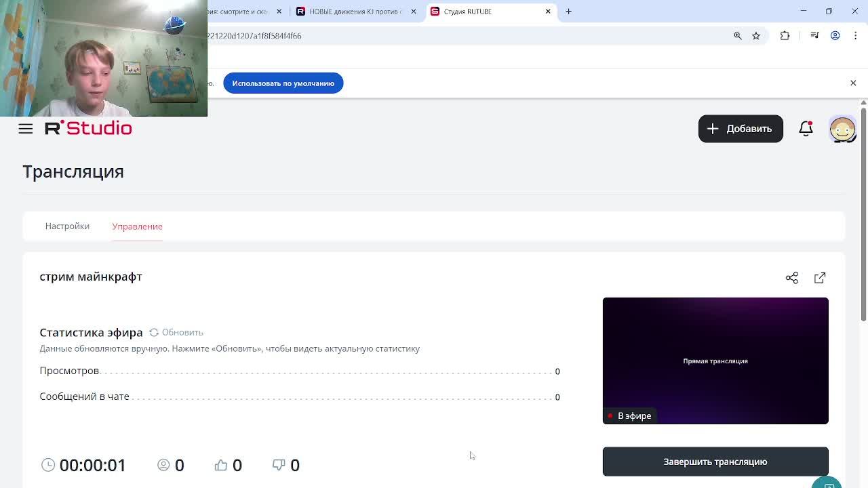868x488 pixels.
Task: Click the R Studio logo
Action: tap(88, 128)
